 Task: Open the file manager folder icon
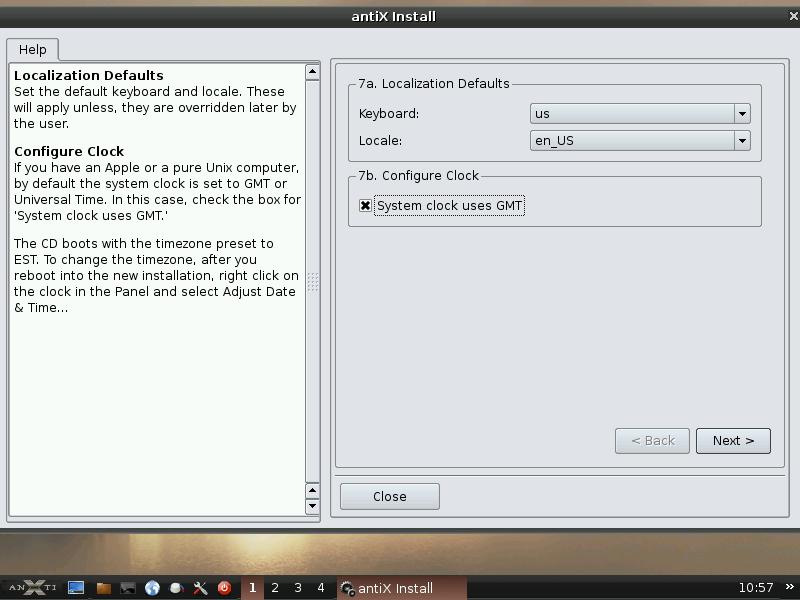(x=104, y=588)
